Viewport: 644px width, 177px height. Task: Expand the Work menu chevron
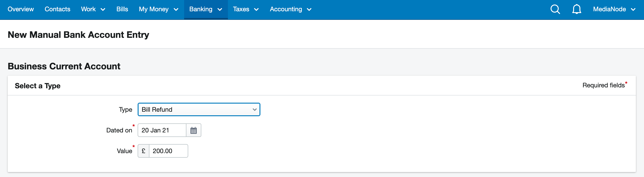pyautogui.click(x=103, y=9)
